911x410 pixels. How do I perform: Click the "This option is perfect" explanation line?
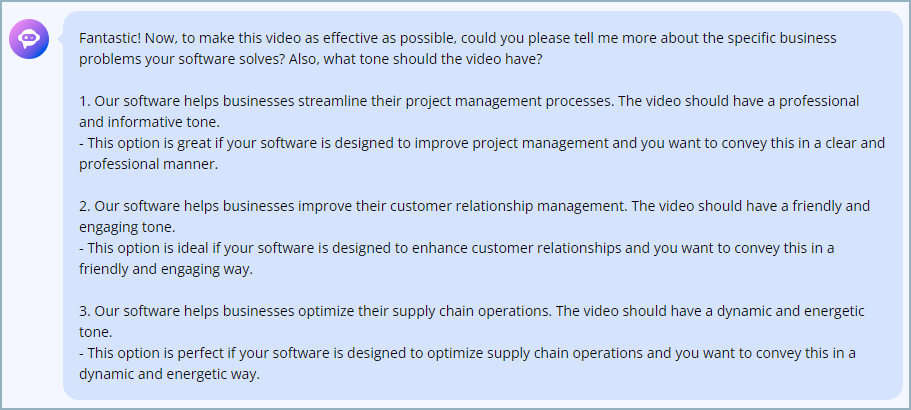tap(467, 363)
